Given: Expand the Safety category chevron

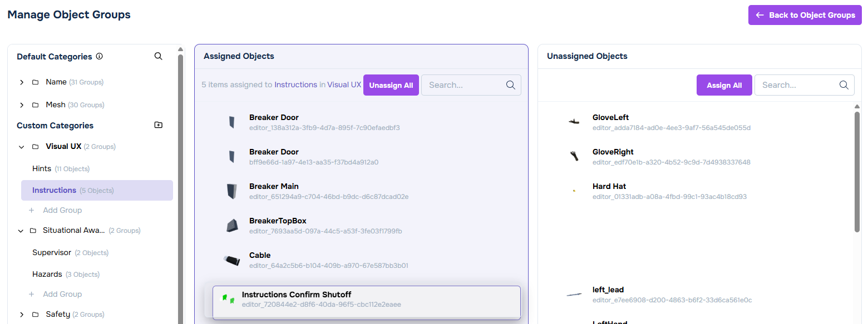Looking at the screenshot, I should click(x=22, y=315).
